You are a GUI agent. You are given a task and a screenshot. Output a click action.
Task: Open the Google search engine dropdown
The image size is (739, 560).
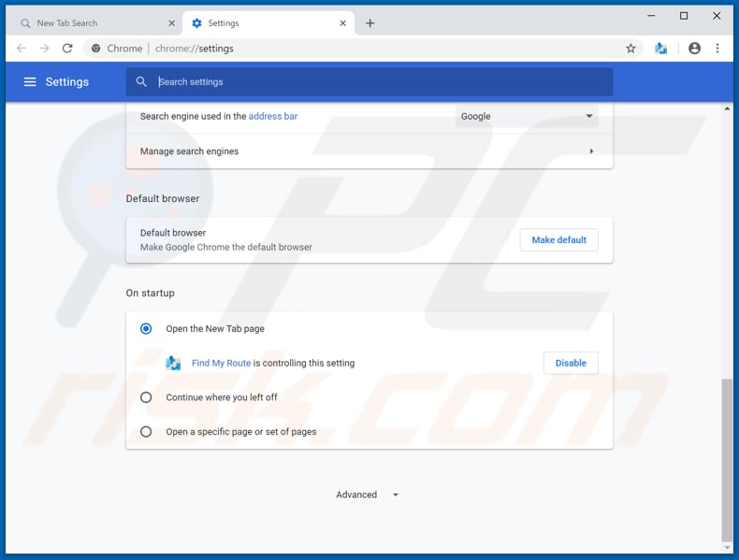[x=527, y=116]
